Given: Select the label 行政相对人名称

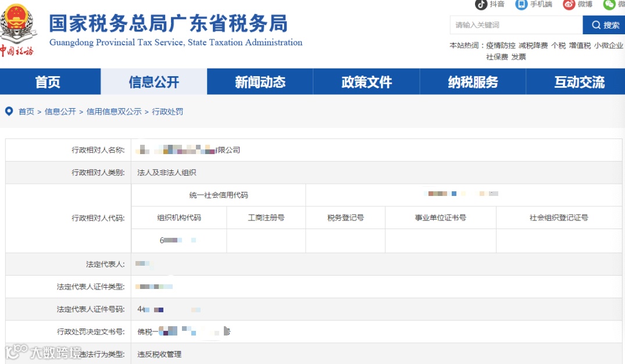Looking at the screenshot, I should 98,150.
